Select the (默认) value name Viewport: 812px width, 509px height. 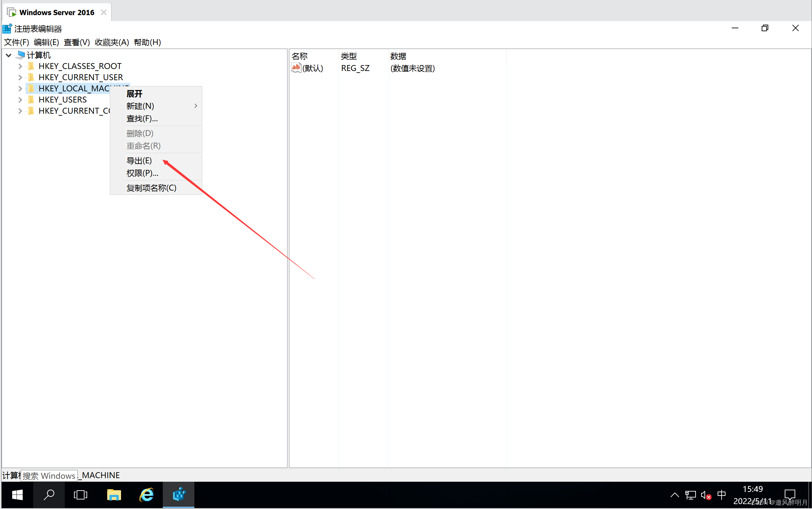click(x=313, y=68)
